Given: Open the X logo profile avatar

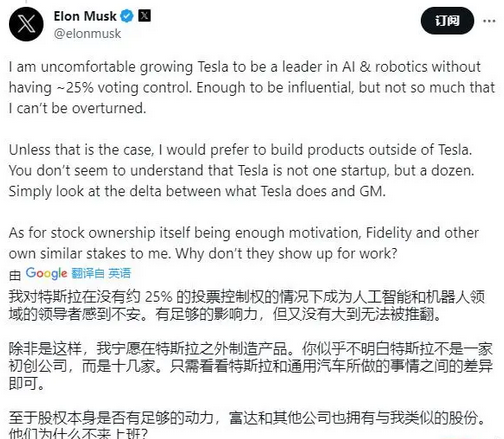Looking at the screenshot, I should (x=26, y=24).
